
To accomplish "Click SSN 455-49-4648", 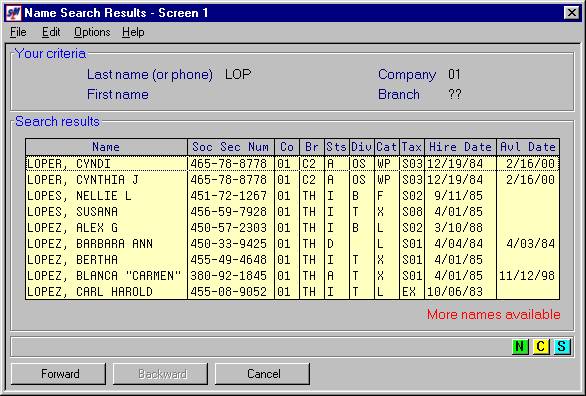I will [x=229, y=260].
